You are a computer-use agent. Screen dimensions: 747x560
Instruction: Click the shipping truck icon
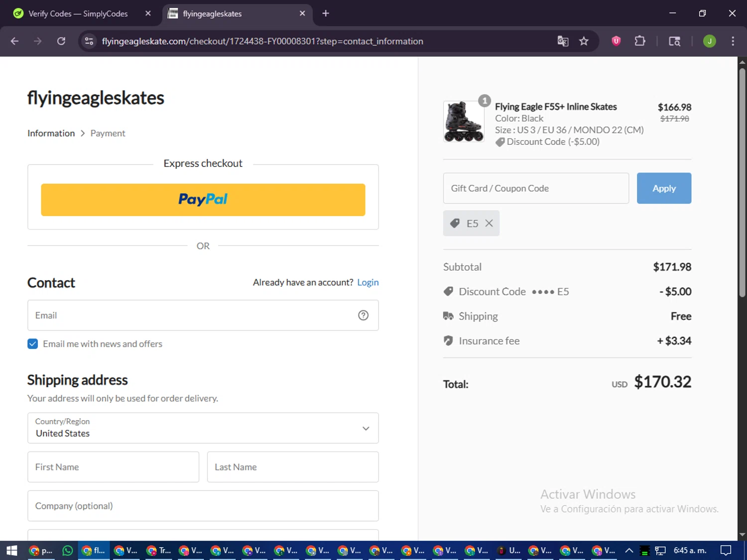pos(448,316)
